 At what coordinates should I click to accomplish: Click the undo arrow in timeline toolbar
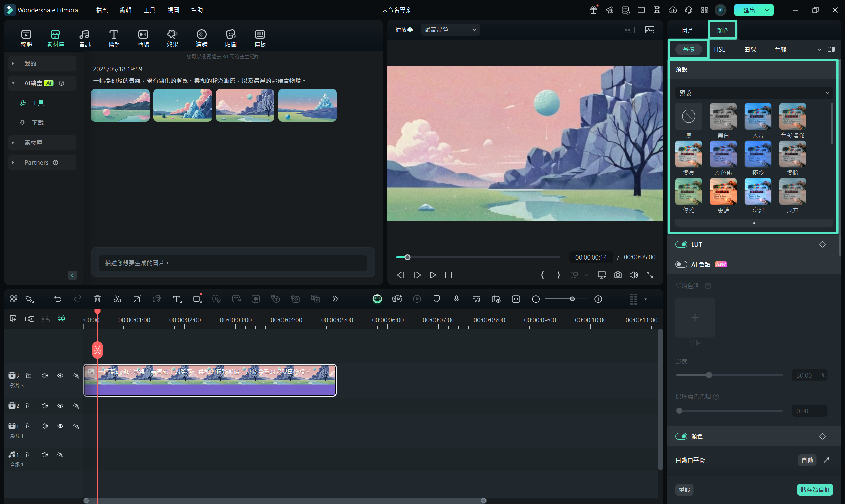[x=58, y=299]
